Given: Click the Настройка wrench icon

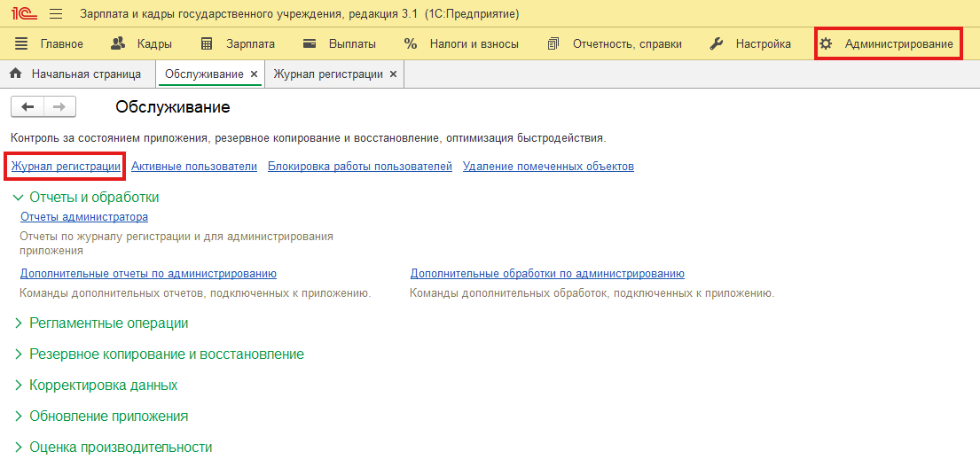Looking at the screenshot, I should [x=717, y=43].
